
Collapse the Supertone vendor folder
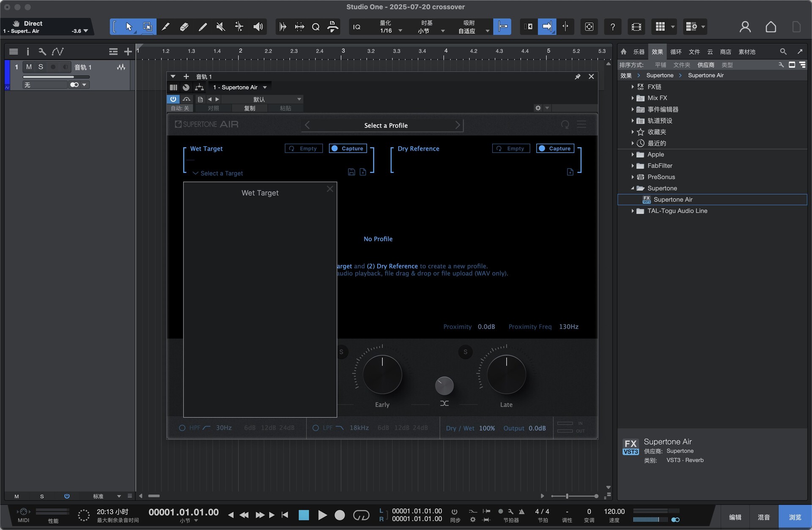632,188
